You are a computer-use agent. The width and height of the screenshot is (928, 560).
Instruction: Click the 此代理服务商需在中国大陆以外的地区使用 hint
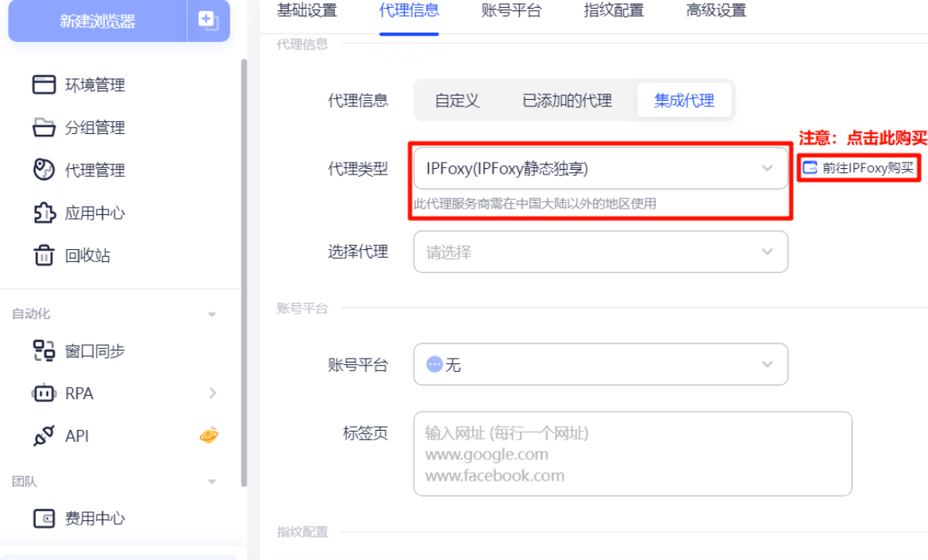535,203
